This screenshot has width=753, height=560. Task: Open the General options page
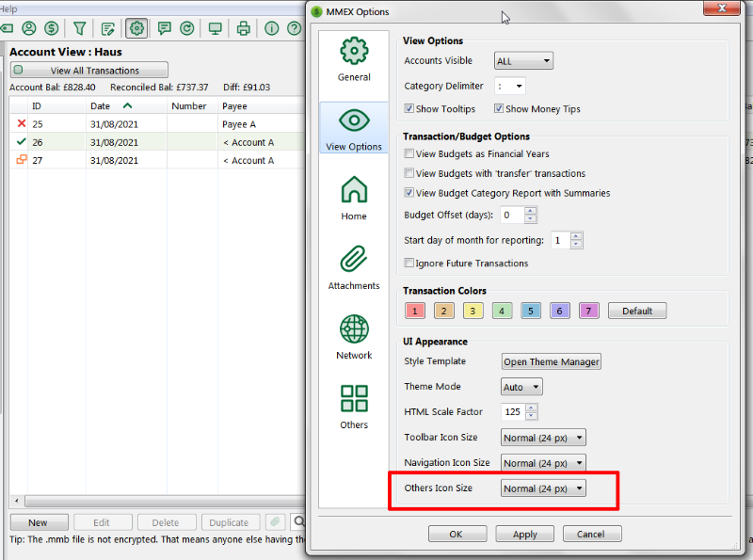(x=354, y=59)
